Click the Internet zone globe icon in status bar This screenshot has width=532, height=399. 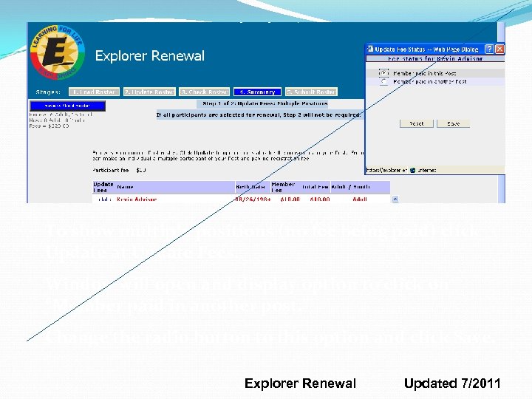coord(412,171)
